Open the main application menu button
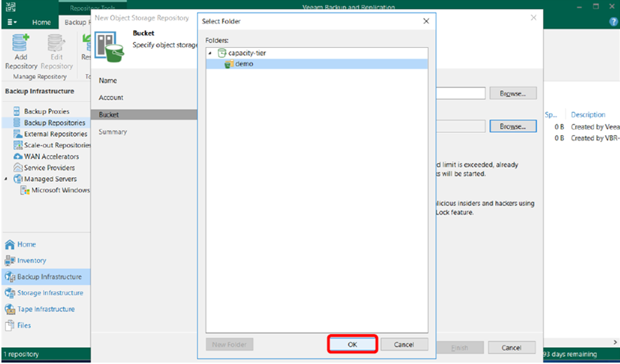 (12, 22)
